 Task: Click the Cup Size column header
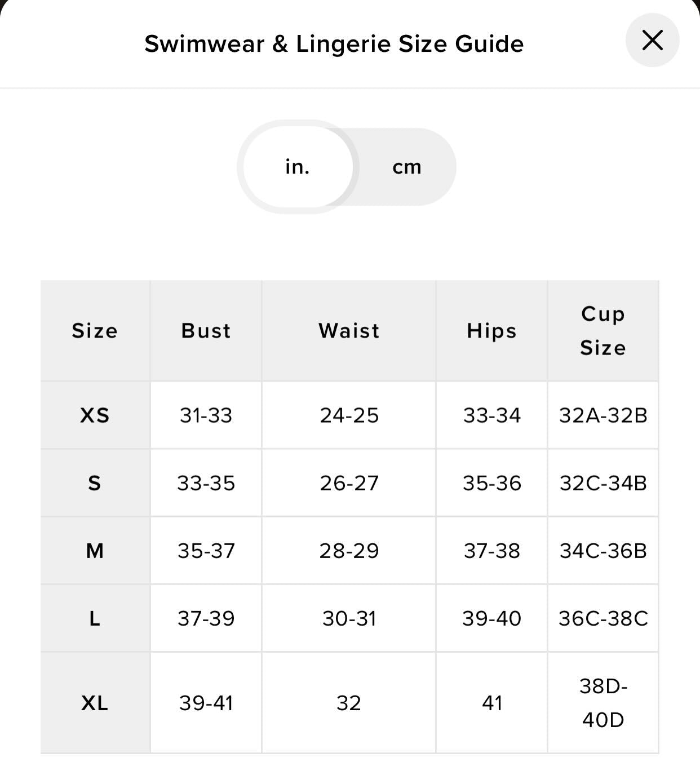click(x=603, y=331)
